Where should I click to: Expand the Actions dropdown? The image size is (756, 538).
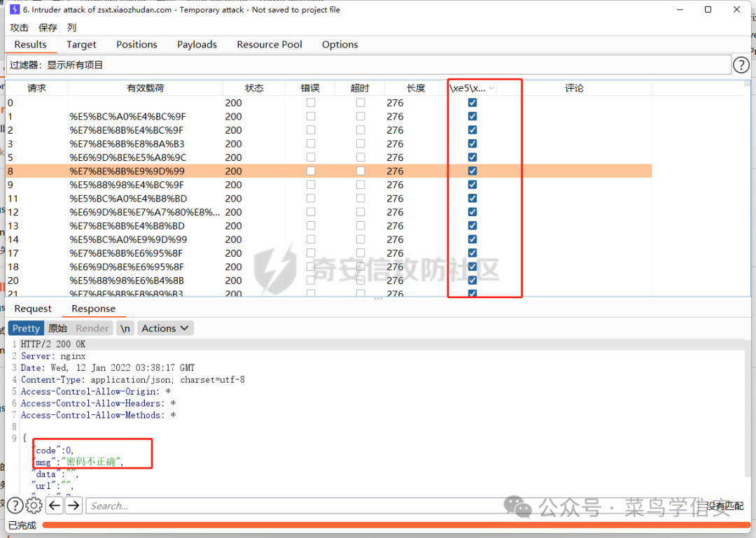[165, 328]
